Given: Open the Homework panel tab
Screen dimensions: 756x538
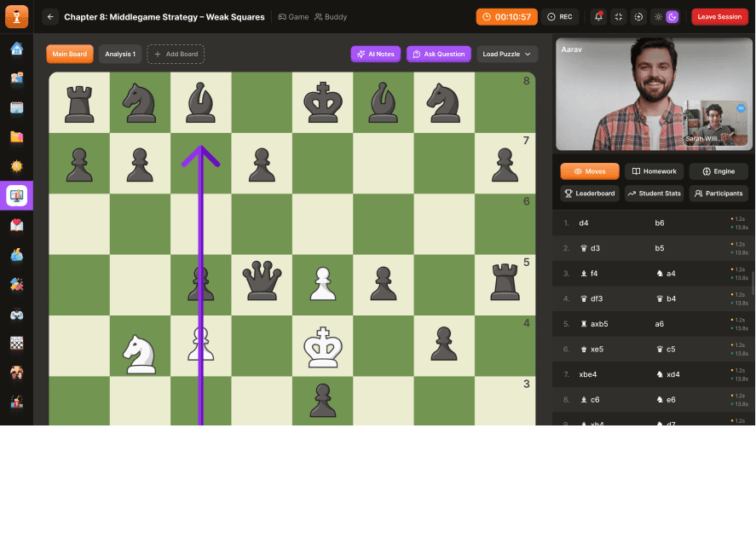Looking at the screenshot, I should coord(655,171).
